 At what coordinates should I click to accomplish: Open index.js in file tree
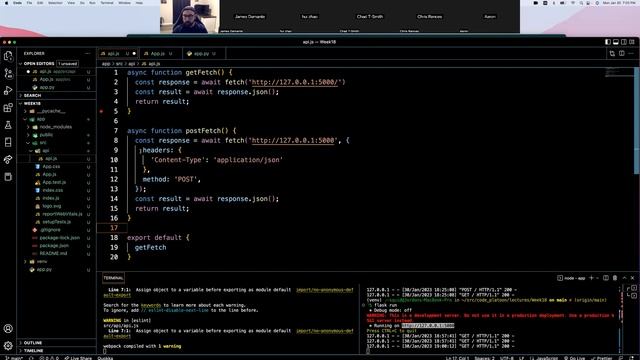51,198
